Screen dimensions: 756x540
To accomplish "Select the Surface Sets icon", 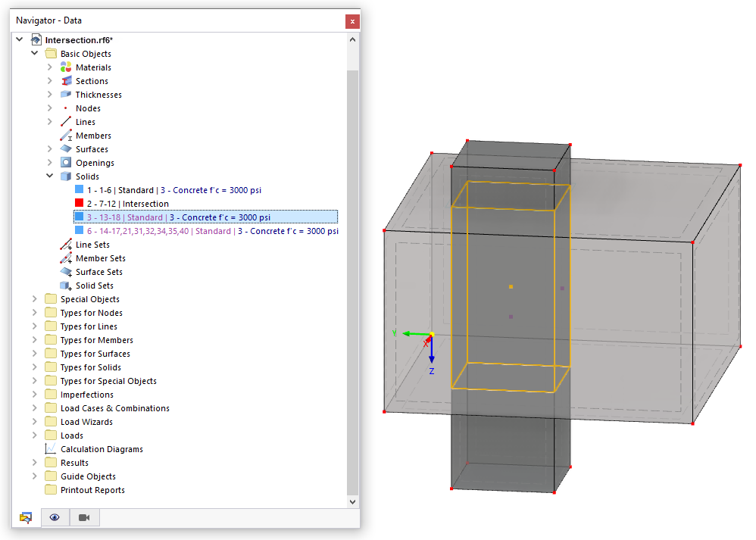I will click(66, 271).
